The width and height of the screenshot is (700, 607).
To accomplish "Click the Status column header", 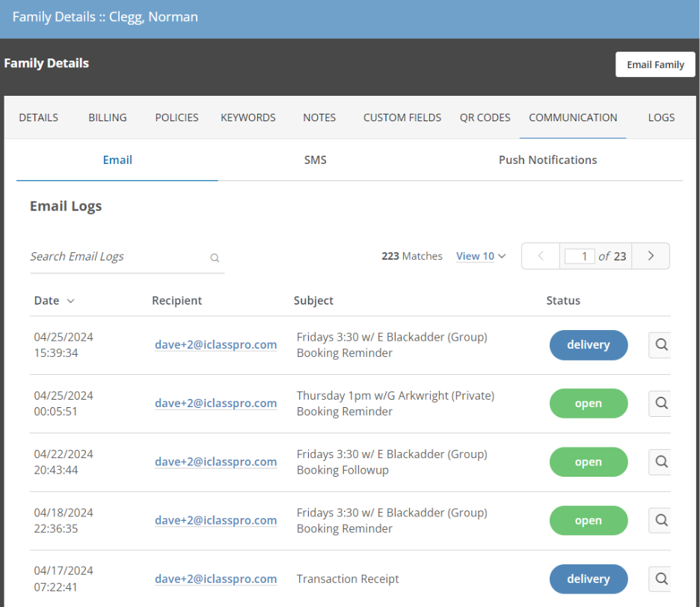I will pyautogui.click(x=563, y=301).
